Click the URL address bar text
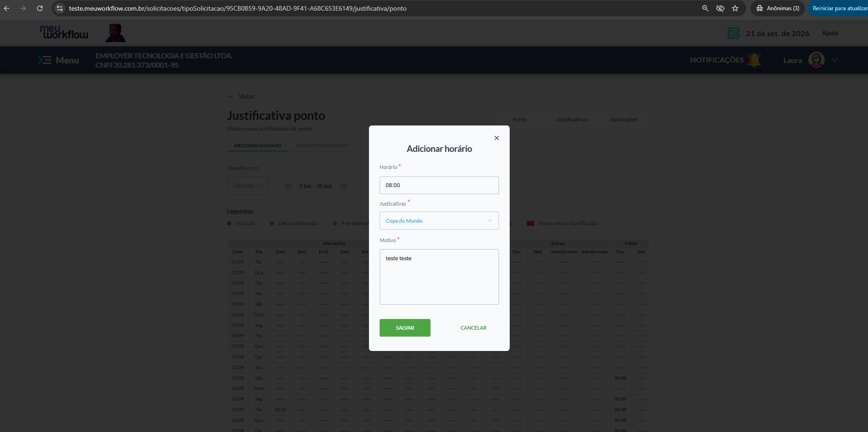868x432 pixels. point(237,8)
